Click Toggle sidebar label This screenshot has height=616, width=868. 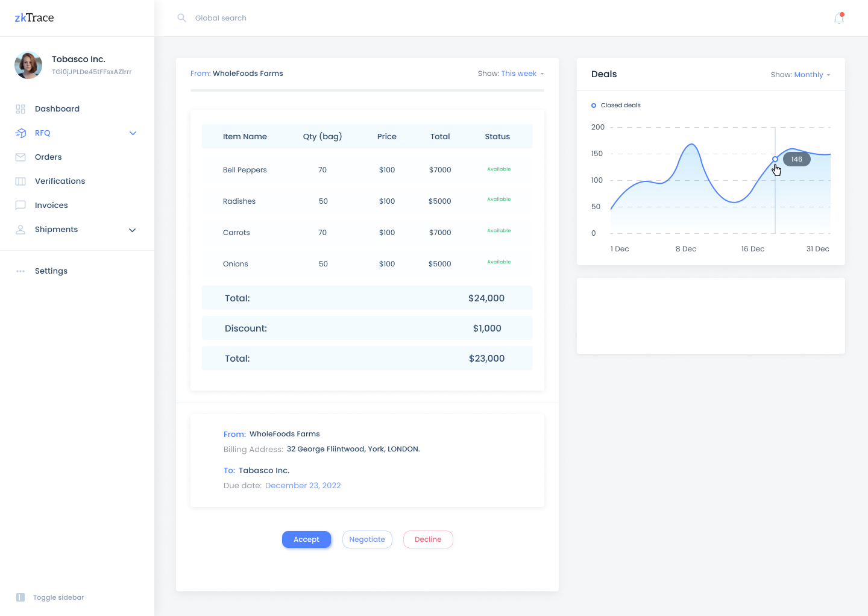(x=58, y=597)
